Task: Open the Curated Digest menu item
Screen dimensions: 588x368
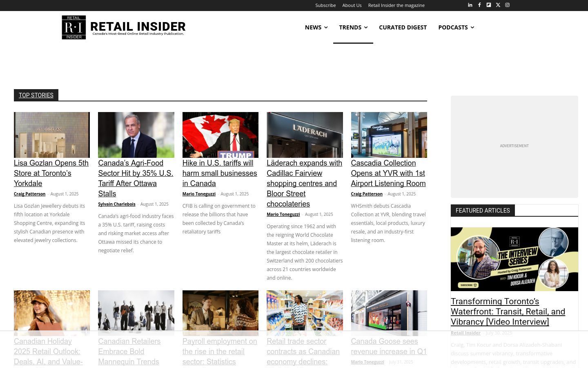Action: click(403, 27)
